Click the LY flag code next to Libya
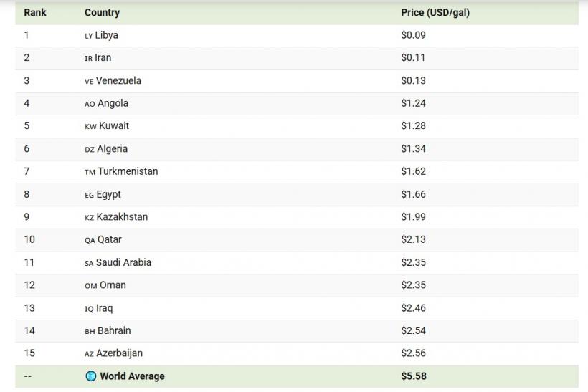This screenshot has width=588, height=392. 88,36
